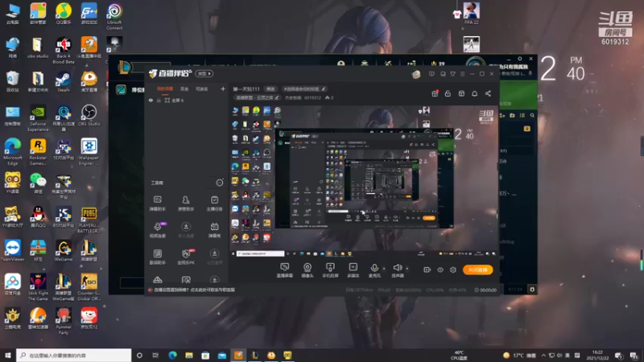This screenshot has height=362, width=644.
Task: Switch to the third scene tab
Action: coord(202,89)
